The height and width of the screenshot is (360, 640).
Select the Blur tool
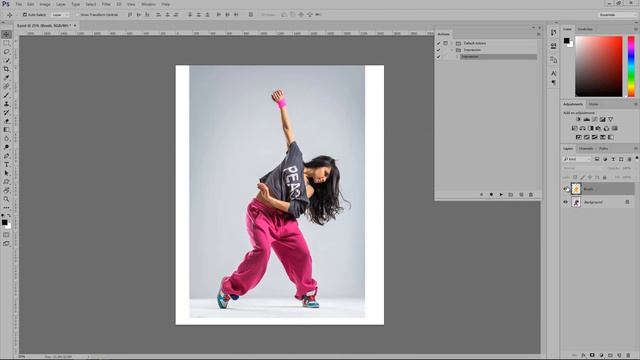coord(6,138)
